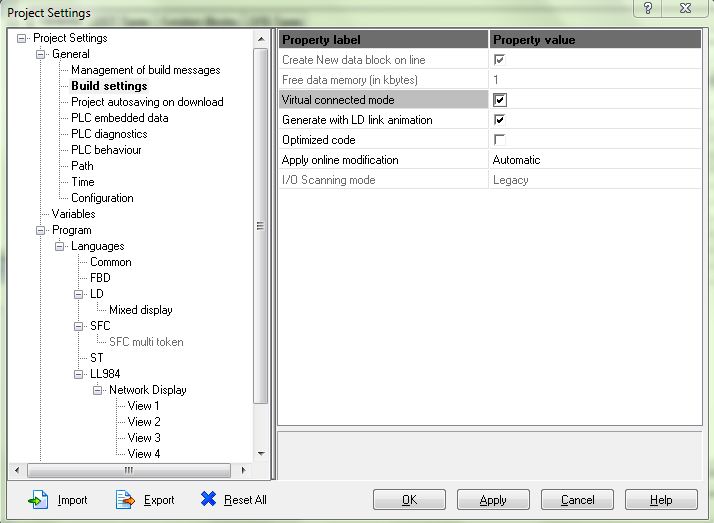The width and height of the screenshot is (714, 523).
Task: Select the Time tree item
Action: (x=83, y=182)
